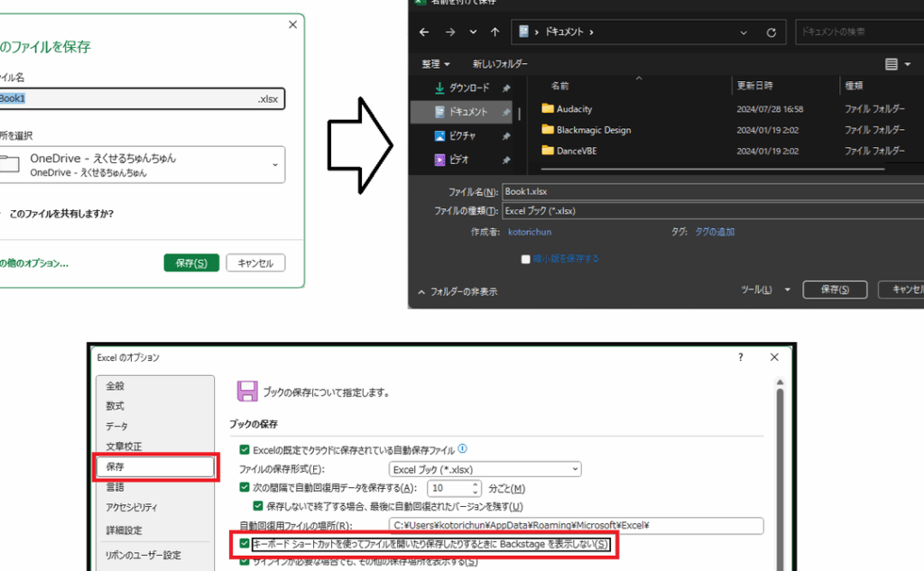Select ダウンロード in the navigation pane

pos(468,87)
